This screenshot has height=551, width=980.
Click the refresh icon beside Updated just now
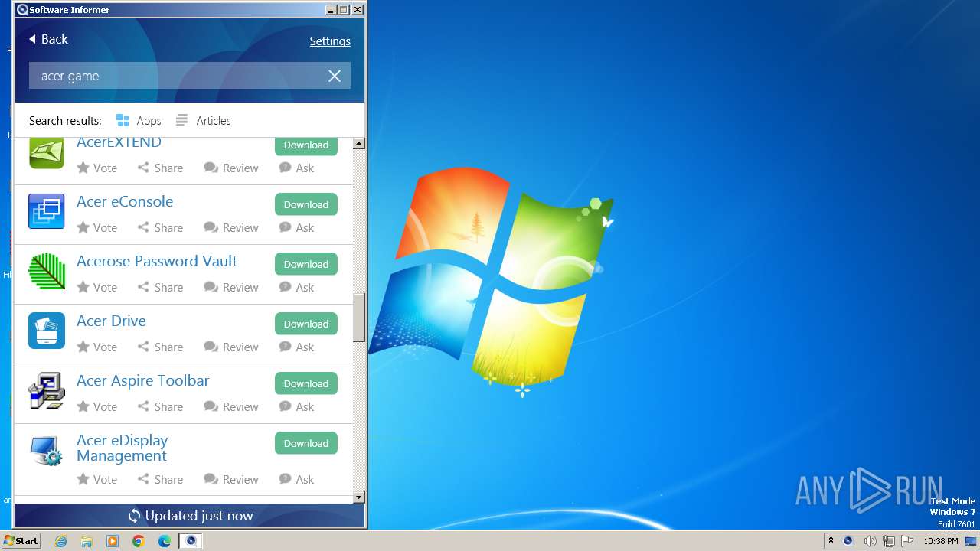pos(134,516)
